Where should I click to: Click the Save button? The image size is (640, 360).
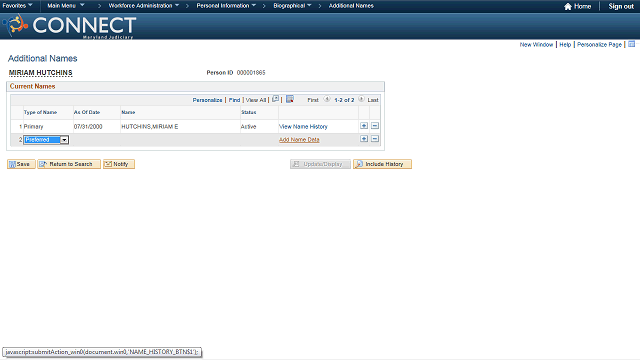(x=21, y=164)
